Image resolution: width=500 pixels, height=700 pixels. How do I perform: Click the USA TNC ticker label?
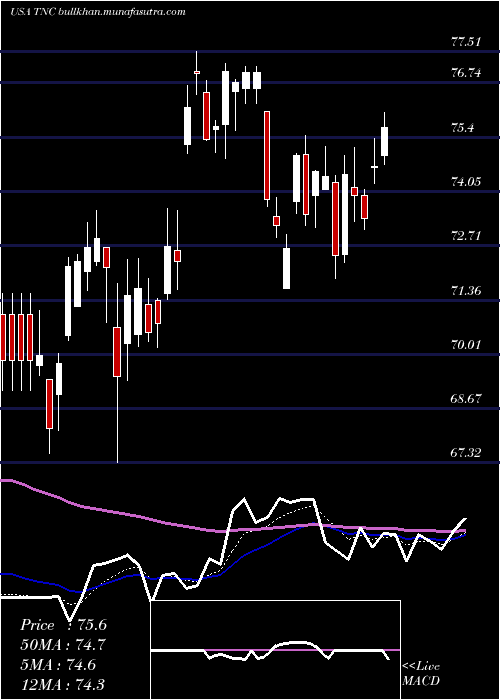[x=33, y=12]
